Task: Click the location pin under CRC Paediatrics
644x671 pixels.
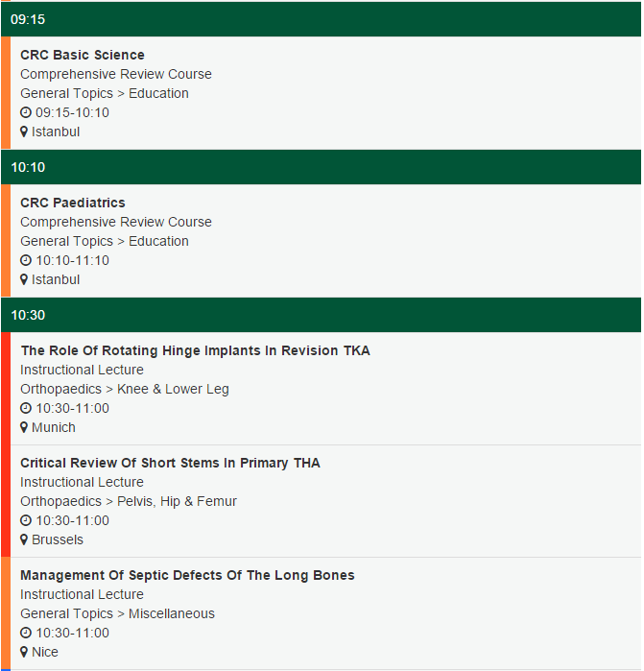Action: click(x=24, y=279)
